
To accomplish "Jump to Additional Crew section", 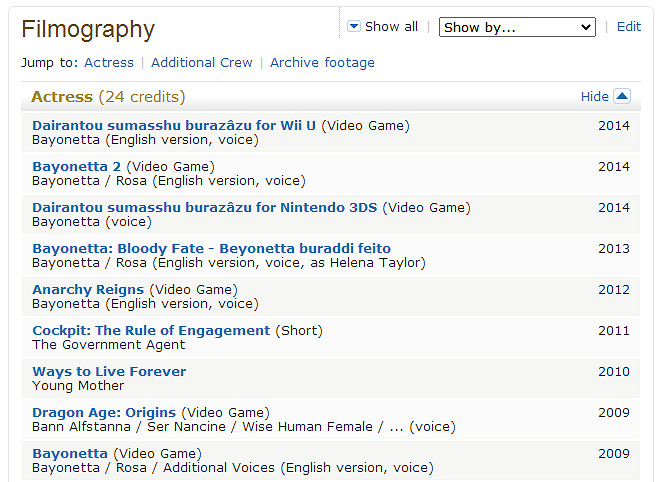I will pos(202,63).
